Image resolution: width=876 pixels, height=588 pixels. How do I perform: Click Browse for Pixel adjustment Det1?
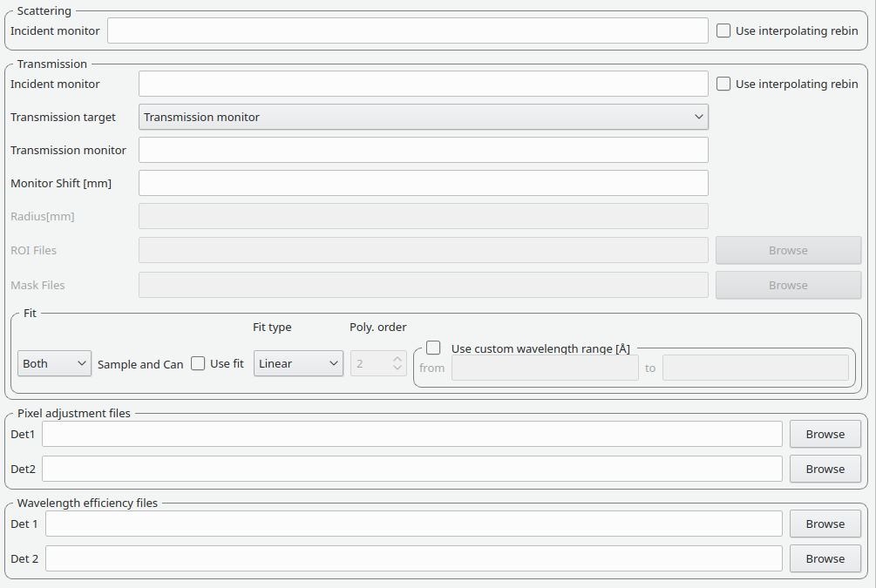tap(825, 434)
